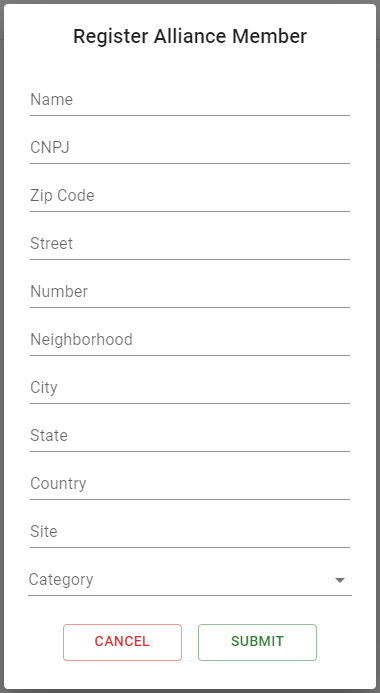Click the underline beneath the Site field
The height and width of the screenshot is (693, 380).
click(x=190, y=547)
